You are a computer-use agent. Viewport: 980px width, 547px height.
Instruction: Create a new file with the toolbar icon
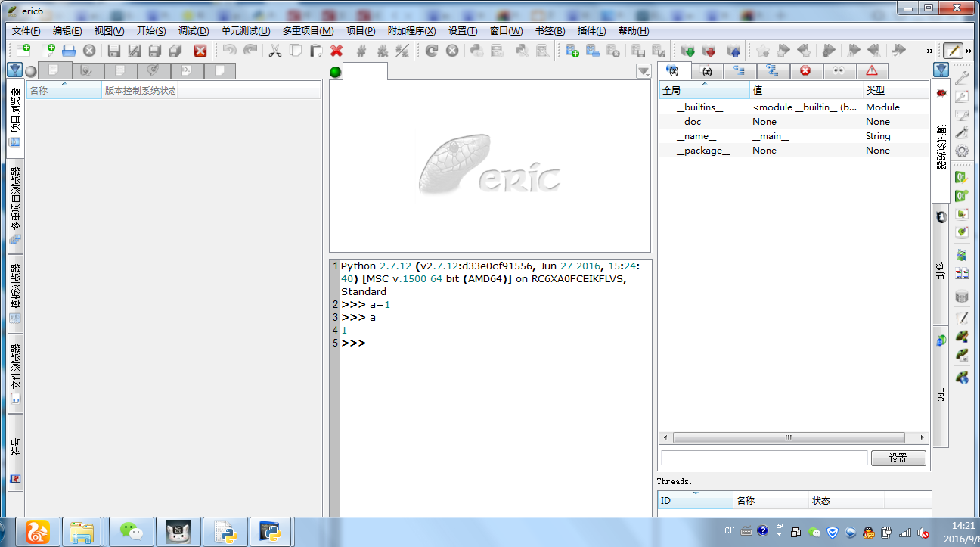pos(49,50)
